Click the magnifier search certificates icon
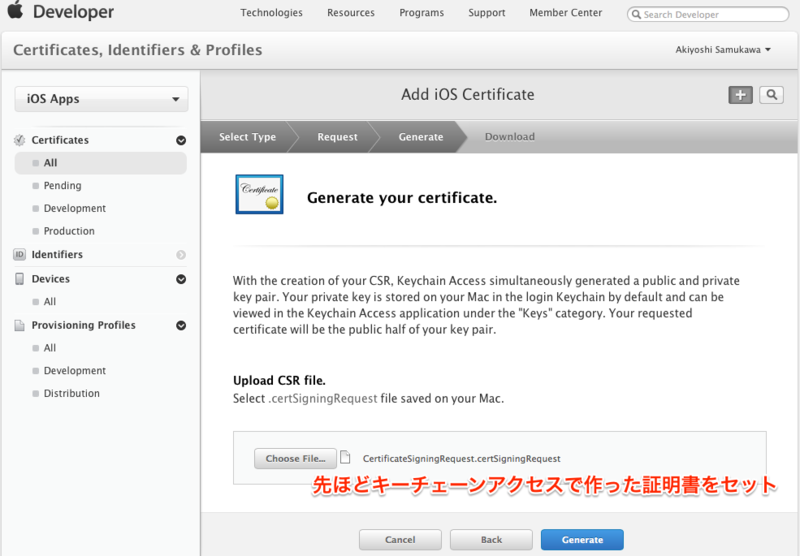Image resolution: width=800 pixels, height=556 pixels. (771, 95)
